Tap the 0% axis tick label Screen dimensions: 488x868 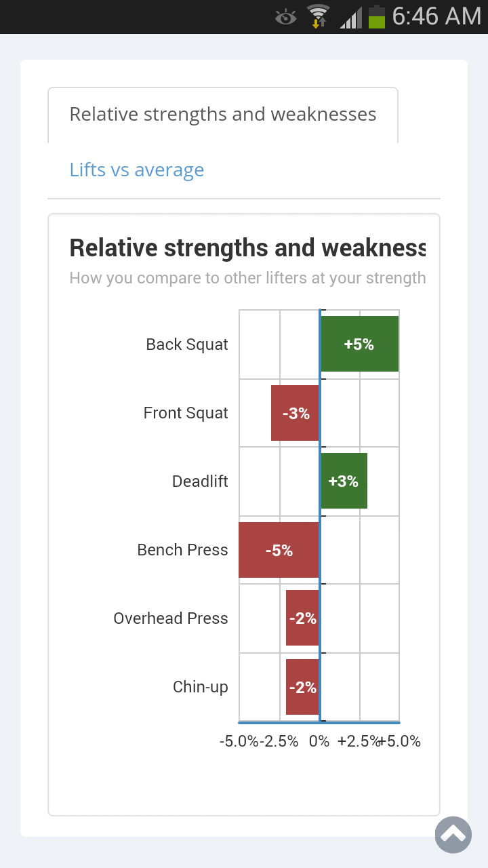[319, 741]
